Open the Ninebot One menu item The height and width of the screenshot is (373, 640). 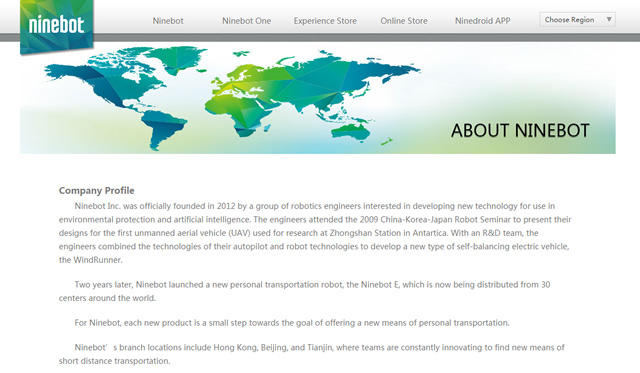click(x=247, y=21)
